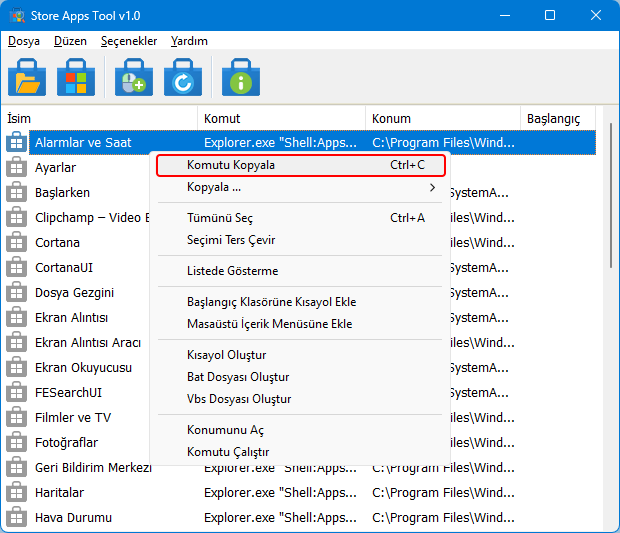620x533 pixels.
Task: Sort by the İsim column header
Action: point(99,118)
